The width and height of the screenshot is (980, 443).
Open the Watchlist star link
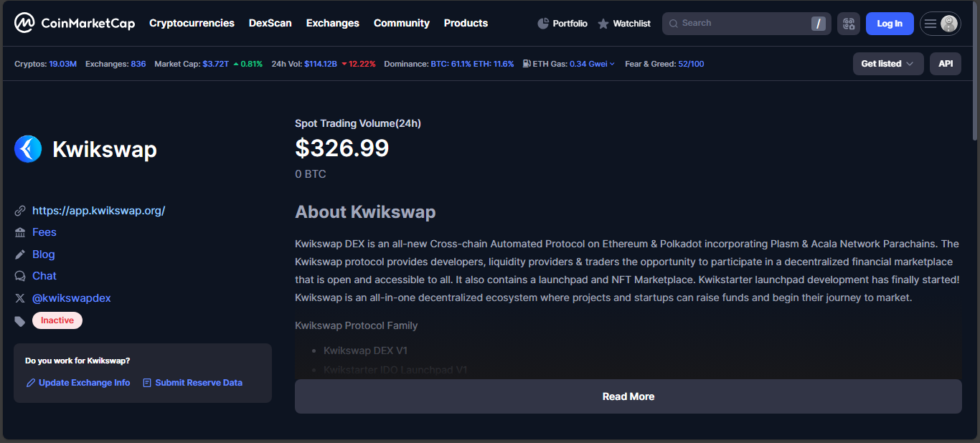[x=624, y=24]
